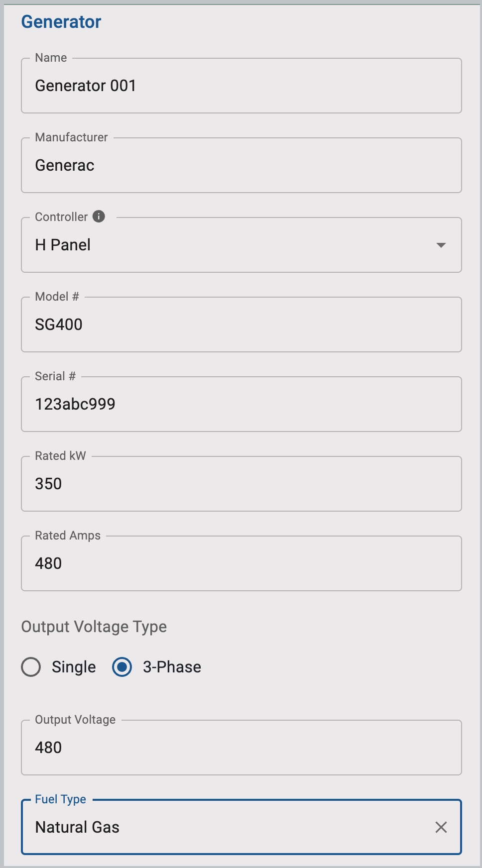This screenshot has height=868, width=482.
Task: Click the Controller info icon
Action: pyautogui.click(x=99, y=217)
